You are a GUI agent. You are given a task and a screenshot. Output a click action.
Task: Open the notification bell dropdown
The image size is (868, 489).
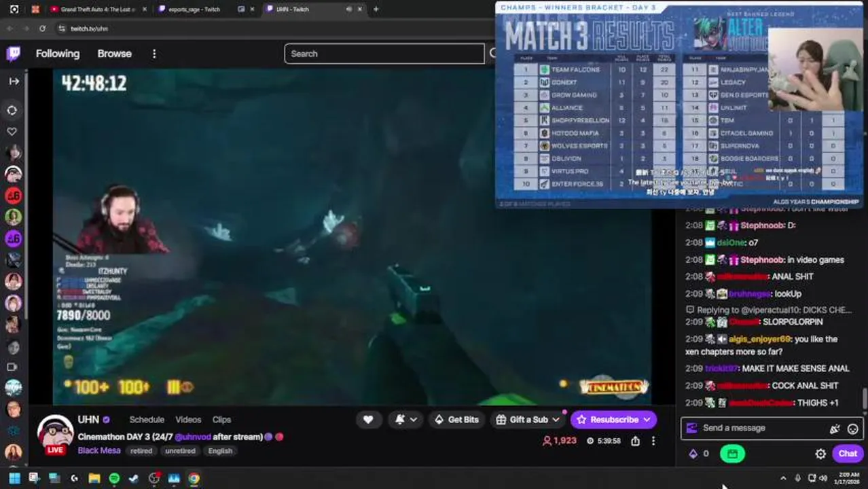pyautogui.click(x=405, y=420)
